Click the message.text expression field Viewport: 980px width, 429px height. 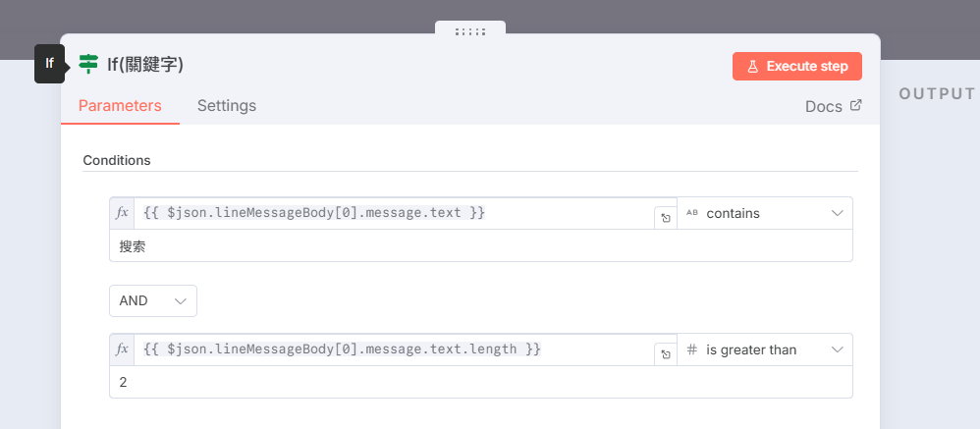(393, 213)
